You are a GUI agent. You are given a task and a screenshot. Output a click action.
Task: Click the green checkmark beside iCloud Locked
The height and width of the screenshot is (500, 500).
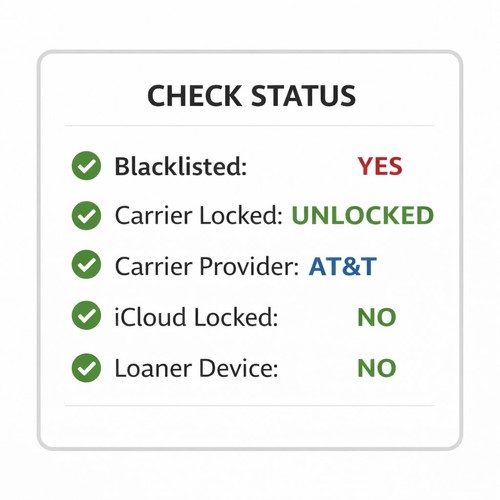pyautogui.click(x=86, y=315)
